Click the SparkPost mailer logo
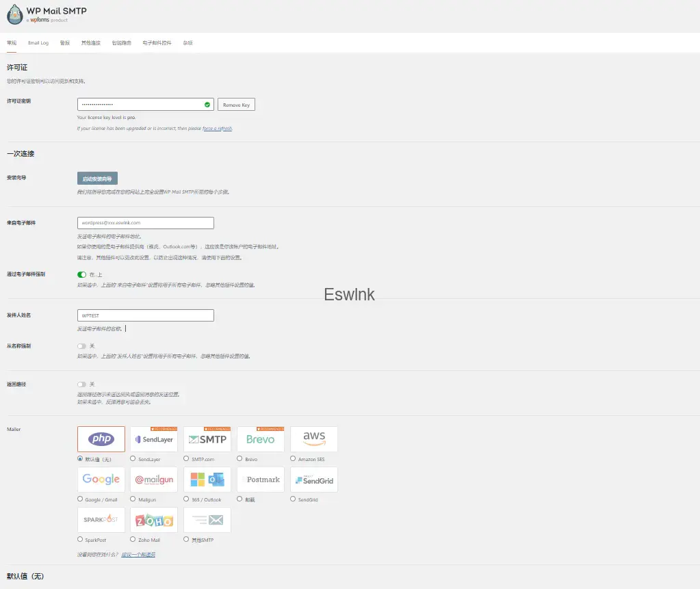 click(101, 520)
